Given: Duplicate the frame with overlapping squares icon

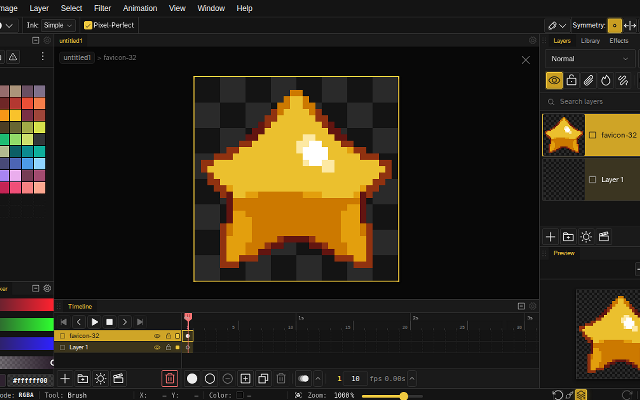Looking at the screenshot, I should click(263, 379).
